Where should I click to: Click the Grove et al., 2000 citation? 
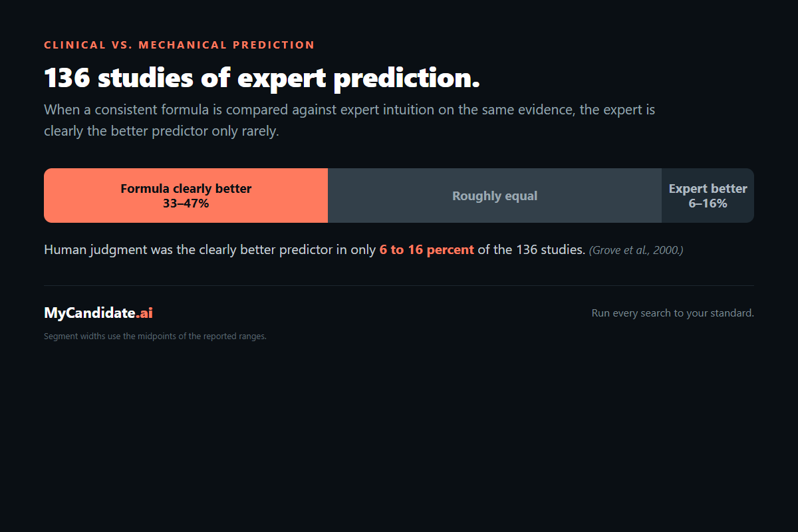pyautogui.click(x=636, y=251)
